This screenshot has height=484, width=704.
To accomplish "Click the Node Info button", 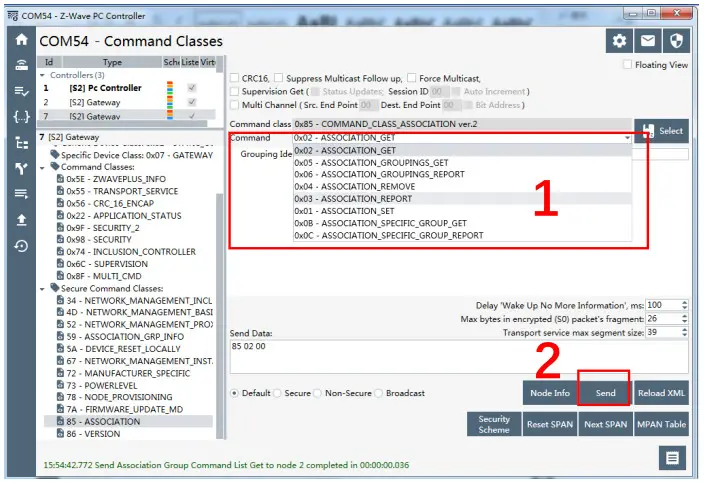I will click(550, 393).
